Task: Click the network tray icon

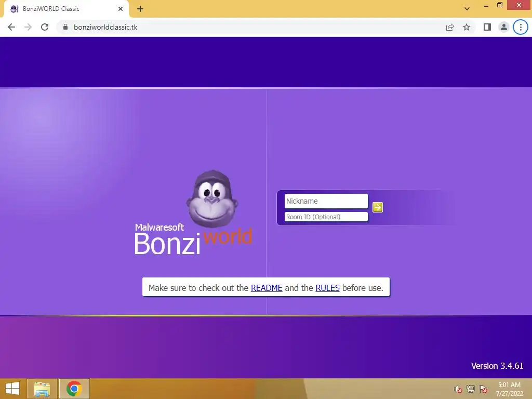Action: tap(471, 389)
